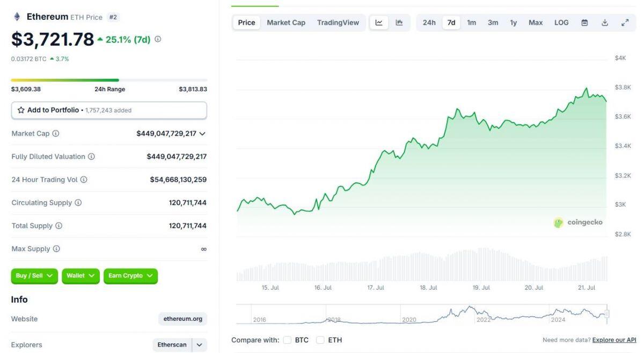The height and width of the screenshot is (353, 644).
Task: Click info icon beside Circulating Supply
Action: click(x=78, y=203)
